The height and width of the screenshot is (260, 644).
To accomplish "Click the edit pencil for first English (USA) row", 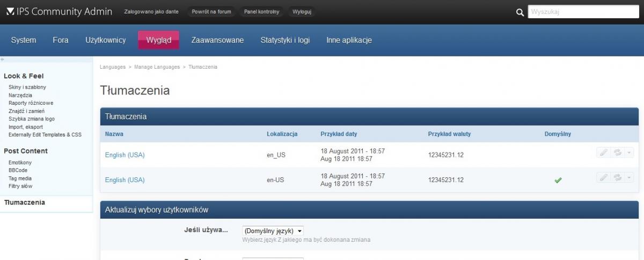I will click(x=604, y=153).
